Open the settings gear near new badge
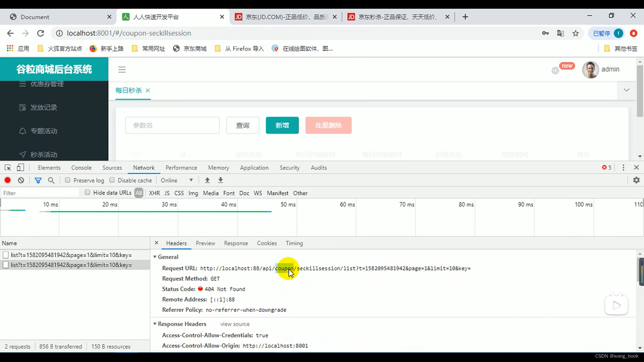Viewport: 644px width, 362px height. (555, 70)
